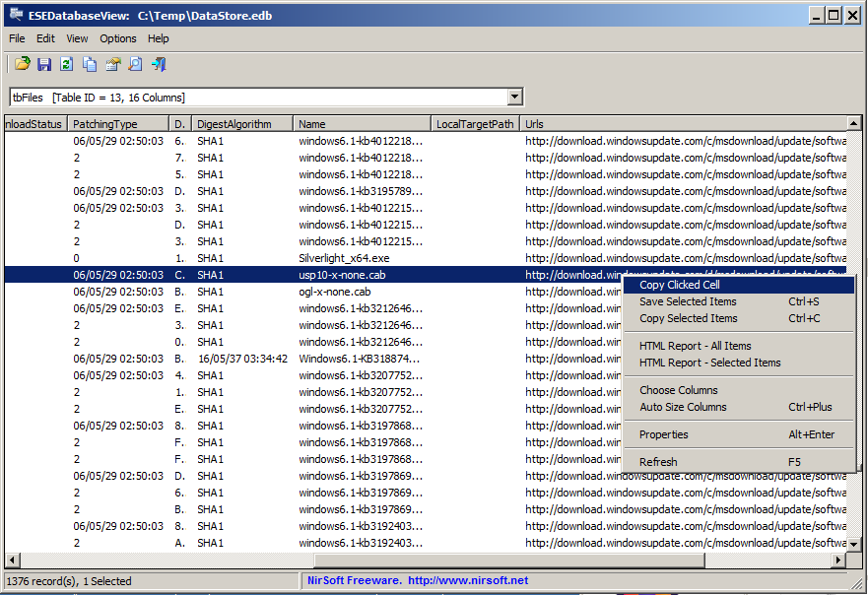Click the Find magnifier toolbar icon
Viewport: 868px width, 595px height.
click(135, 64)
